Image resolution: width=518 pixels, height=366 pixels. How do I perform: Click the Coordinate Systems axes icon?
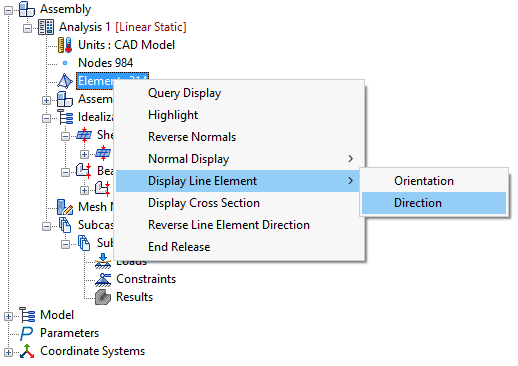27,351
